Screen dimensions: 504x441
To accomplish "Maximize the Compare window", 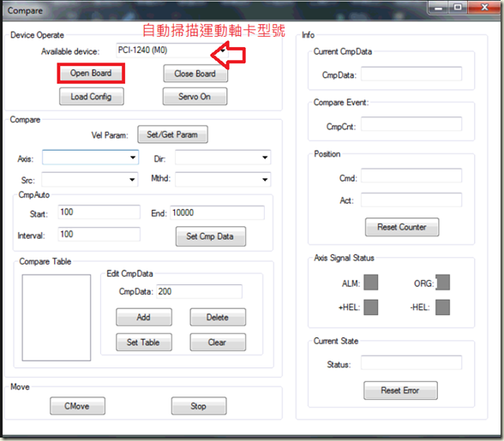I will pos(458,8).
